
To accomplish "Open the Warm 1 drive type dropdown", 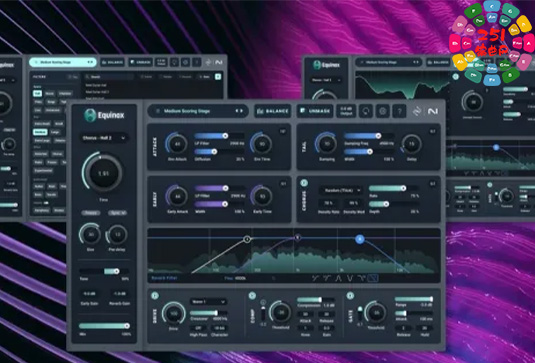I will 208,302.
